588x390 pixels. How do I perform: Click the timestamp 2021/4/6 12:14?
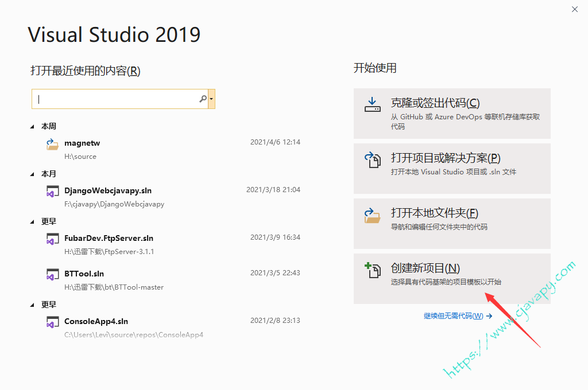[275, 142]
